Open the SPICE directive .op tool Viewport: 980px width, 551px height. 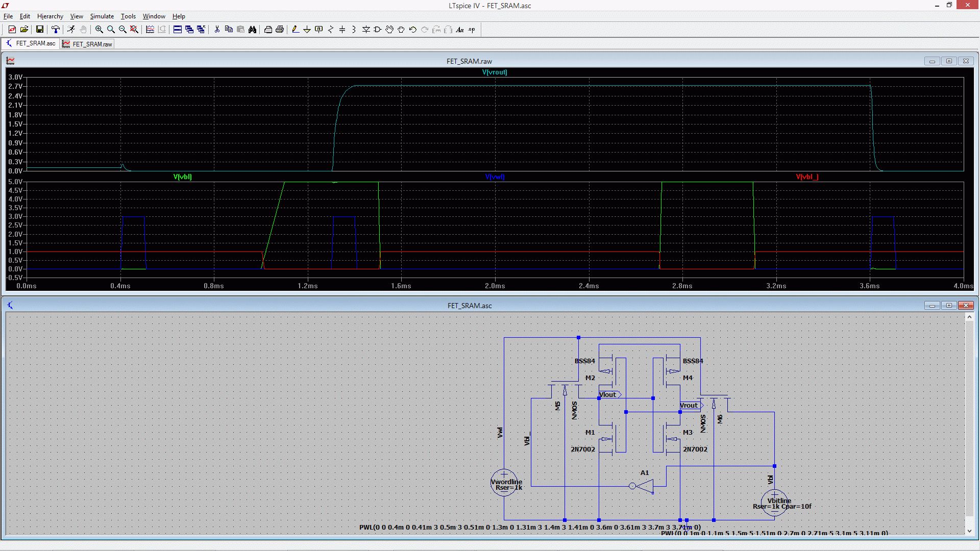pyautogui.click(x=472, y=30)
